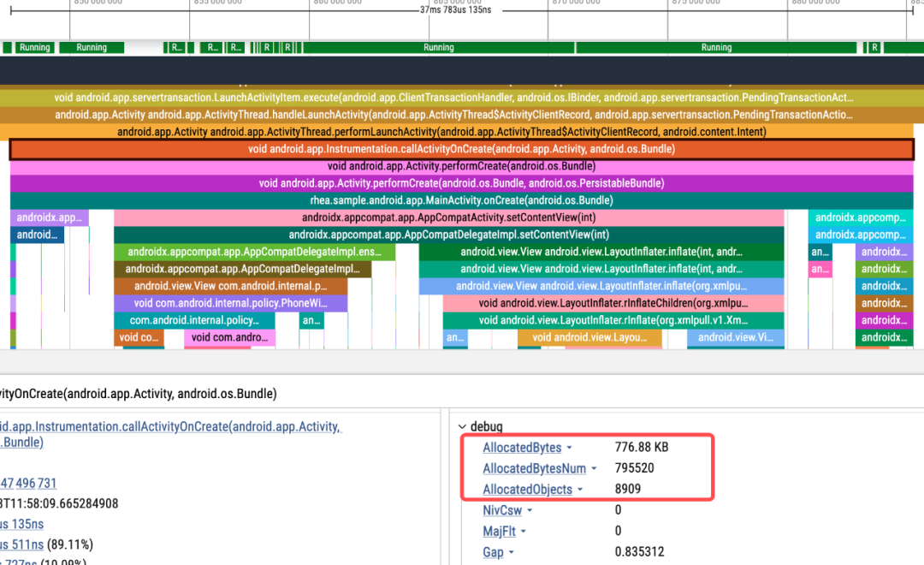Click the AllocatedBytes argument name link

point(522,448)
